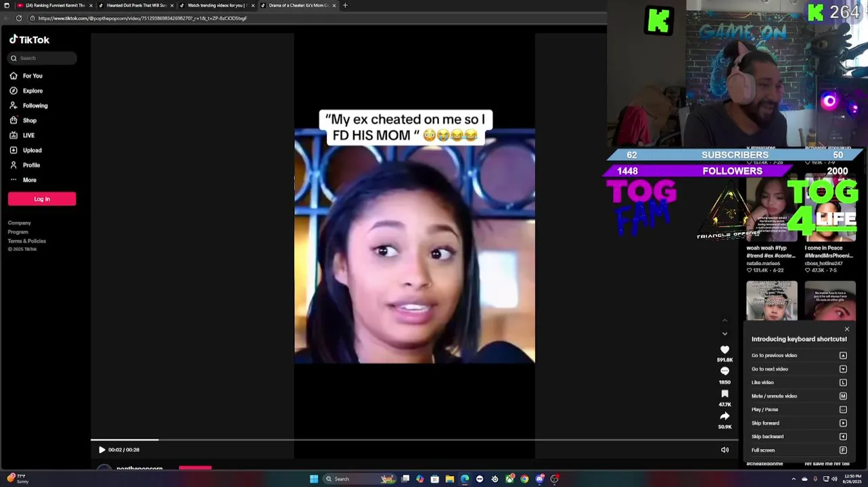Viewport: 868px width, 487px height.
Task: Click the Windows taskbar Search box
Action: [x=359, y=479]
